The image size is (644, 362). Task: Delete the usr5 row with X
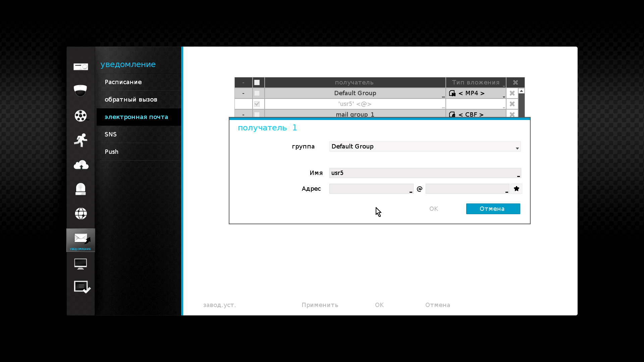512,104
